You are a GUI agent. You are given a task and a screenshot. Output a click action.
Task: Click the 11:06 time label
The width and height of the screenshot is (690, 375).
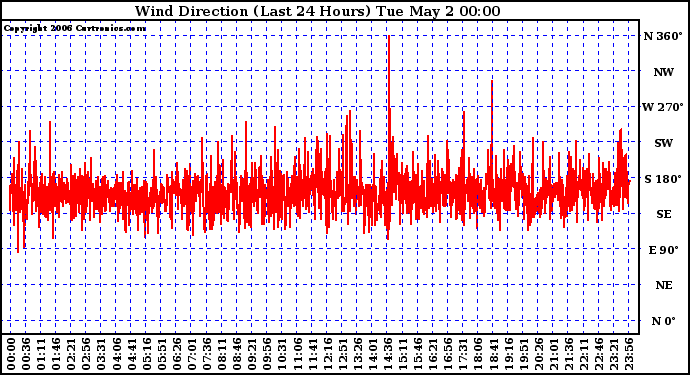pos(297,354)
